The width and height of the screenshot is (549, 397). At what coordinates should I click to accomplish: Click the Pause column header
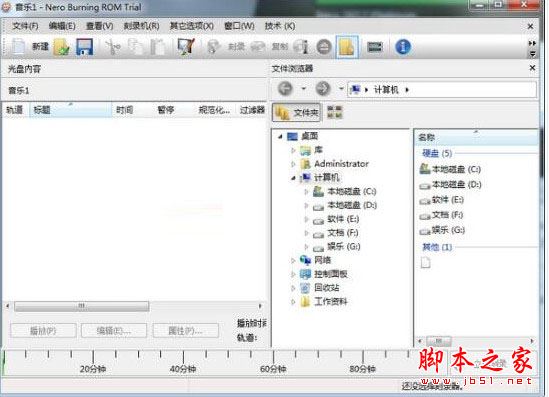tap(174, 110)
